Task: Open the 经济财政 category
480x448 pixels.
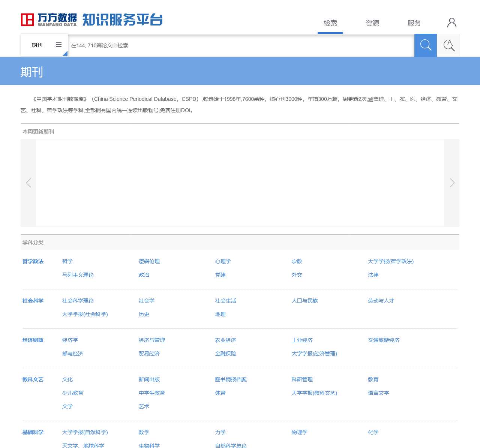Action: 33,340
